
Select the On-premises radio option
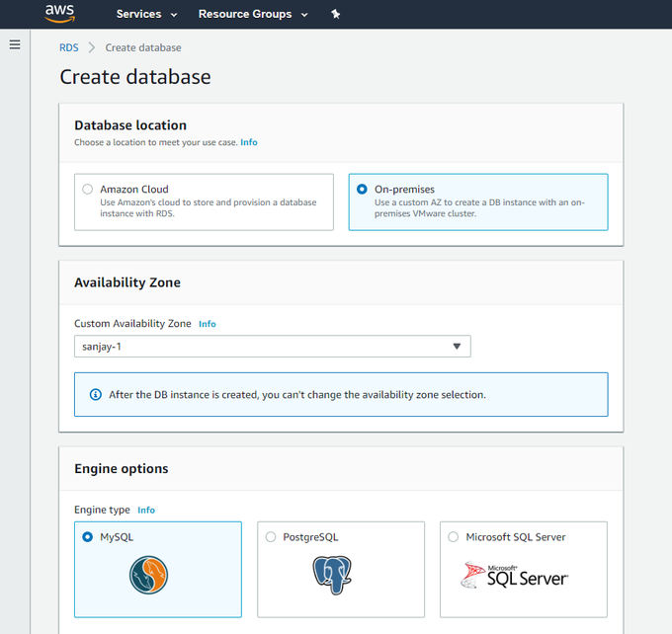pos(362,189)
